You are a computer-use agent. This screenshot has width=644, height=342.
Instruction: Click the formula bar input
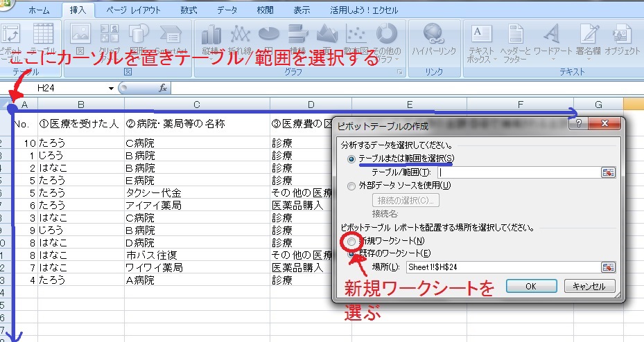(x=407, y=88)
